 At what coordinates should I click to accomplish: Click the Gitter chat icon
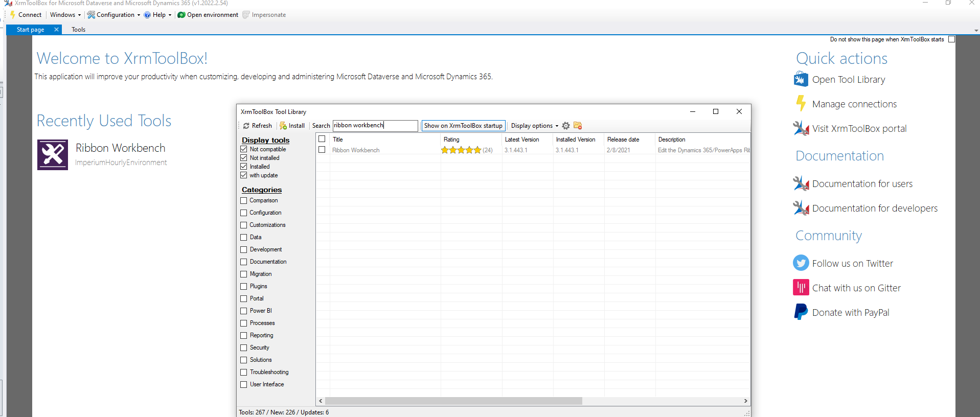coord(801,288)
